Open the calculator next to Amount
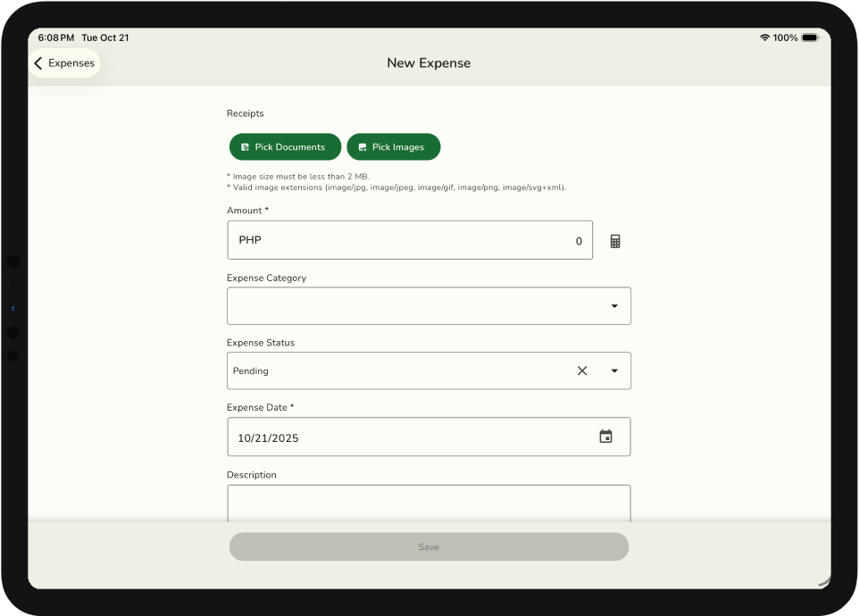Viewport: 859px width, 616px height. pos(614,241)
